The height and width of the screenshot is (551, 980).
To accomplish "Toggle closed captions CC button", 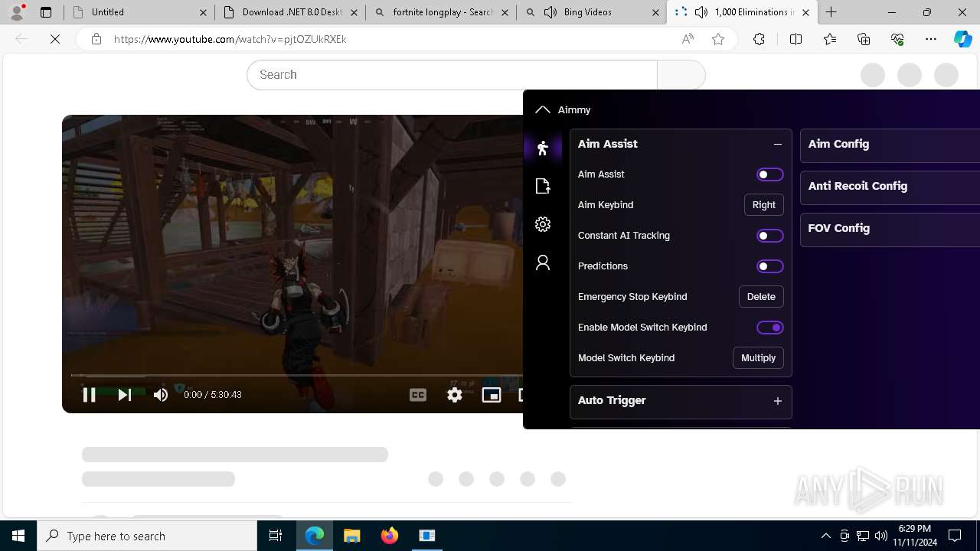I will point(418,395).
